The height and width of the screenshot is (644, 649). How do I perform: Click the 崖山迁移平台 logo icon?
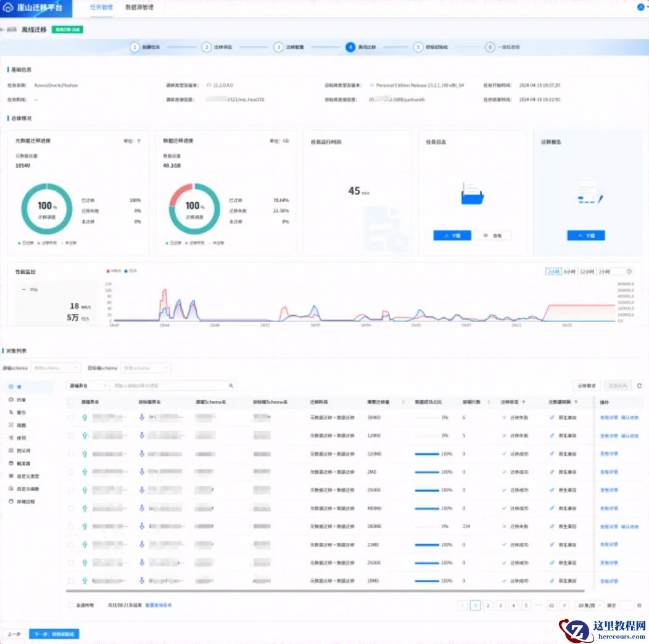[9, 7]
